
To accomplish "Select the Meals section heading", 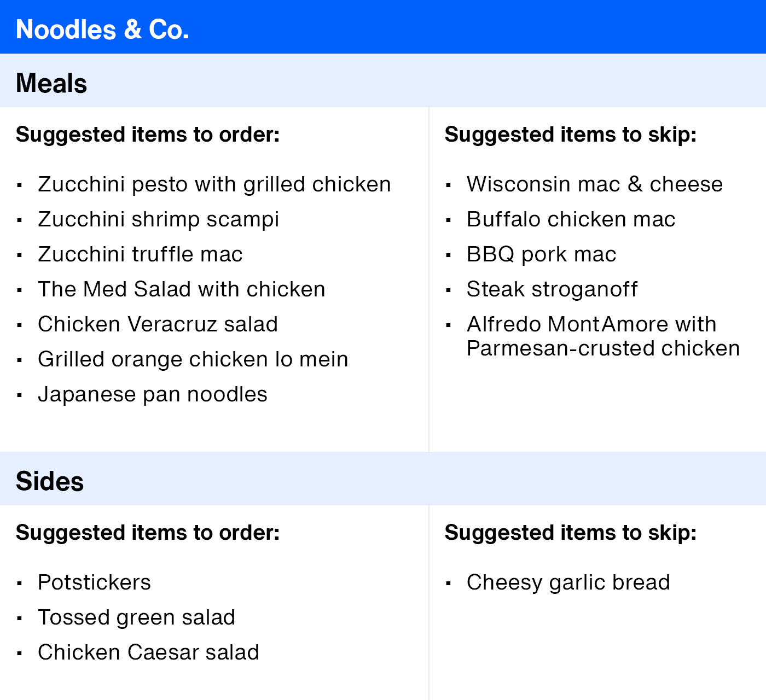I will 51,83.
